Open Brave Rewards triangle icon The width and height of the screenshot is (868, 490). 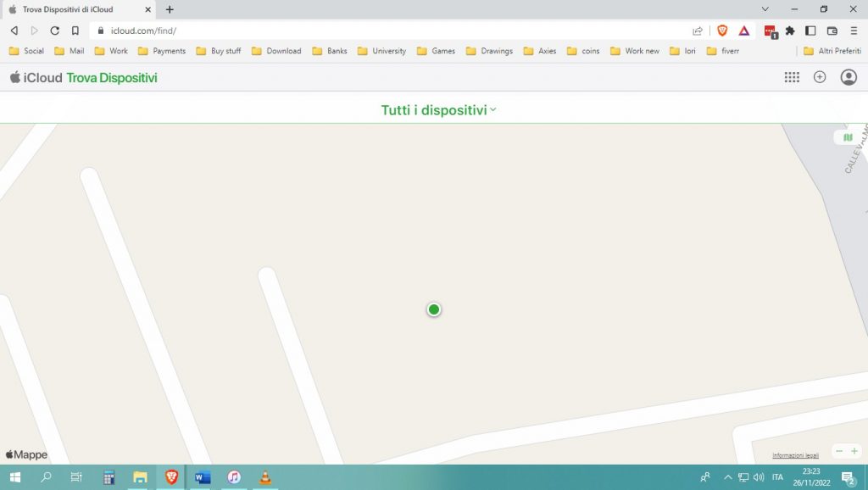point(743,31)
